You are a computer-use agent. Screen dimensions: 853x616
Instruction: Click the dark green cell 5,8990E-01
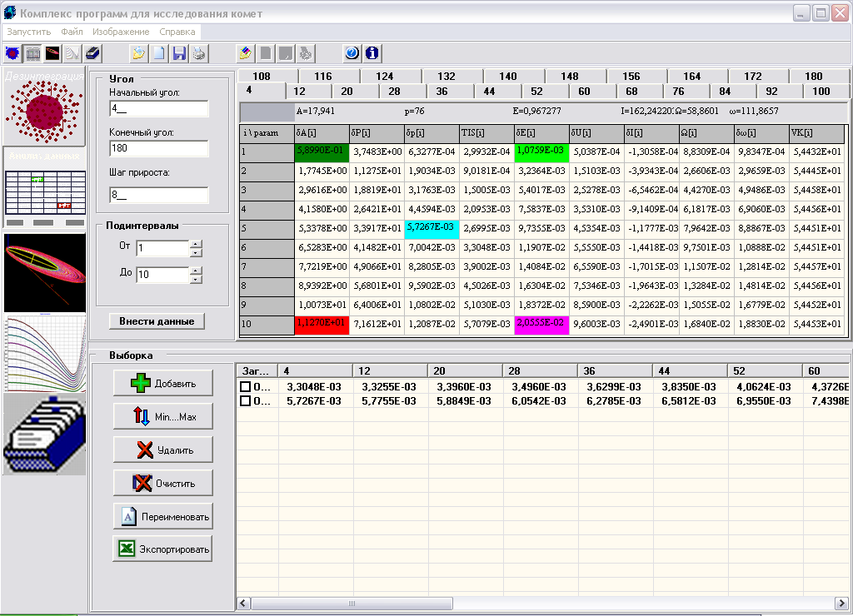pyautogui.click(x=322, y=152)
